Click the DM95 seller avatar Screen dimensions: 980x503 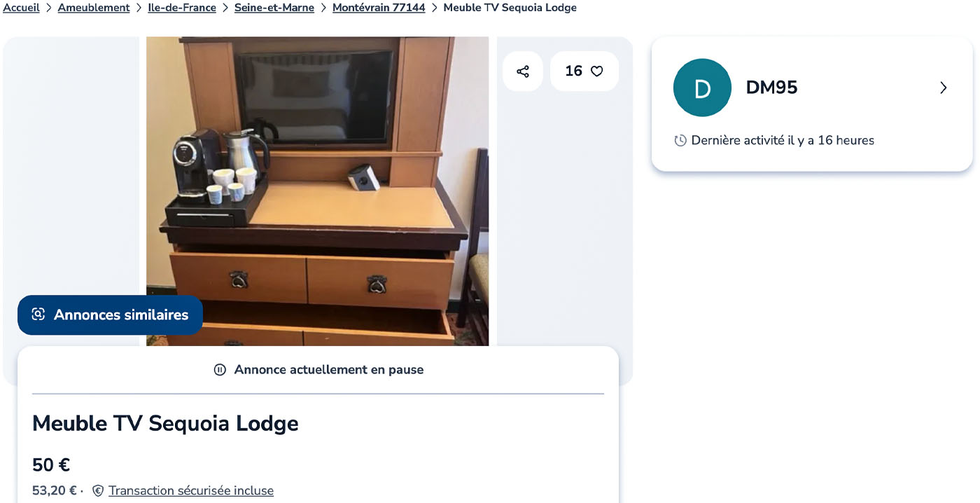tap(702, 88)
